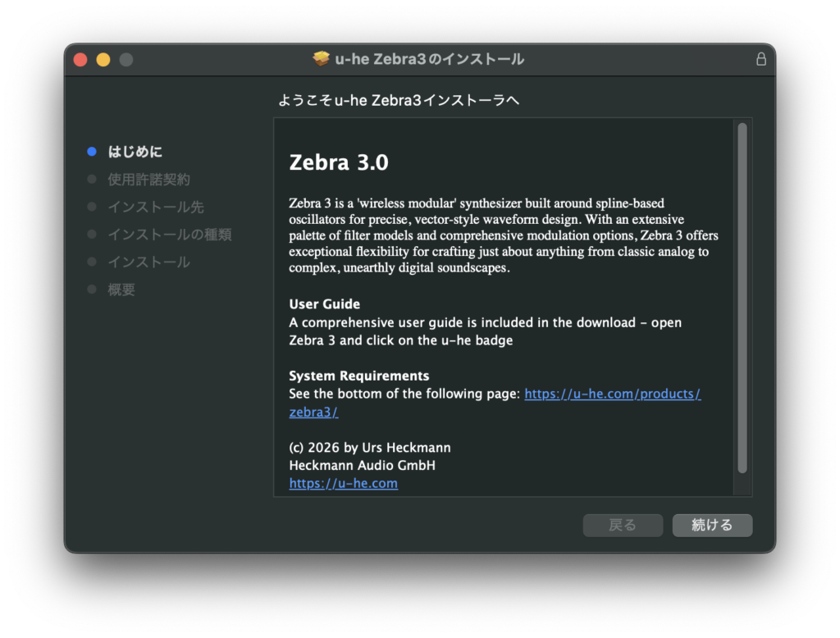Screen dimensions: 840x638
Task: Click the vertical scrollbar in the welcome text
Action: [x=742, y=298]
